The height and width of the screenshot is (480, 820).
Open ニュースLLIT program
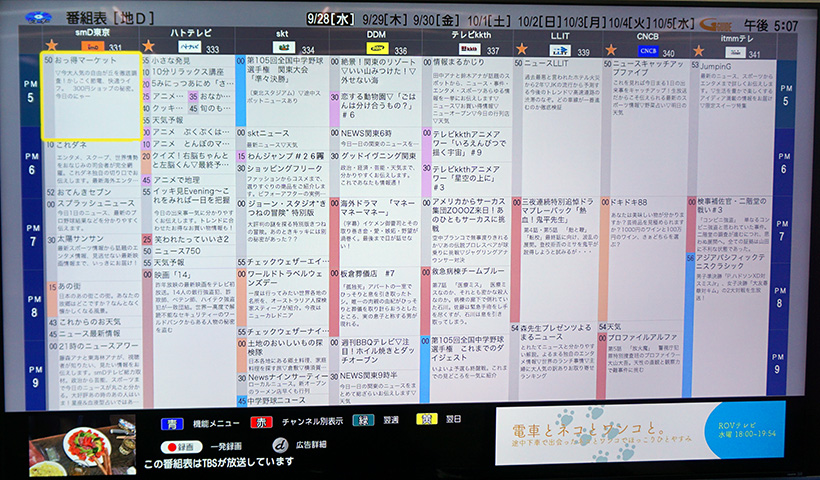(556, 128)
